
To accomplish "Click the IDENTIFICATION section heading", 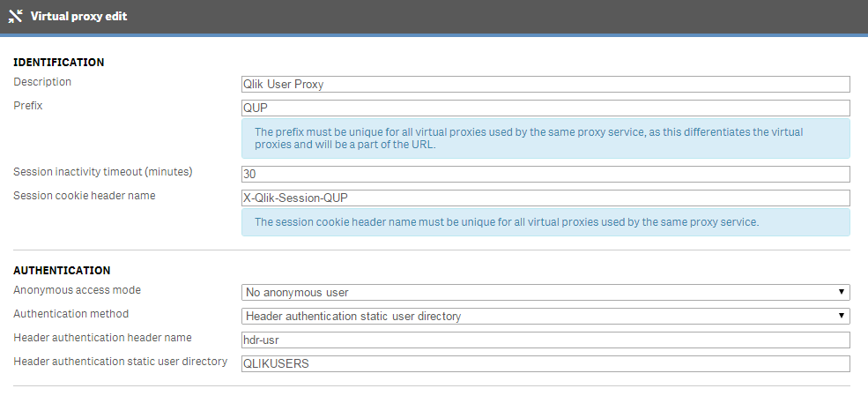I will coord(58,63).
